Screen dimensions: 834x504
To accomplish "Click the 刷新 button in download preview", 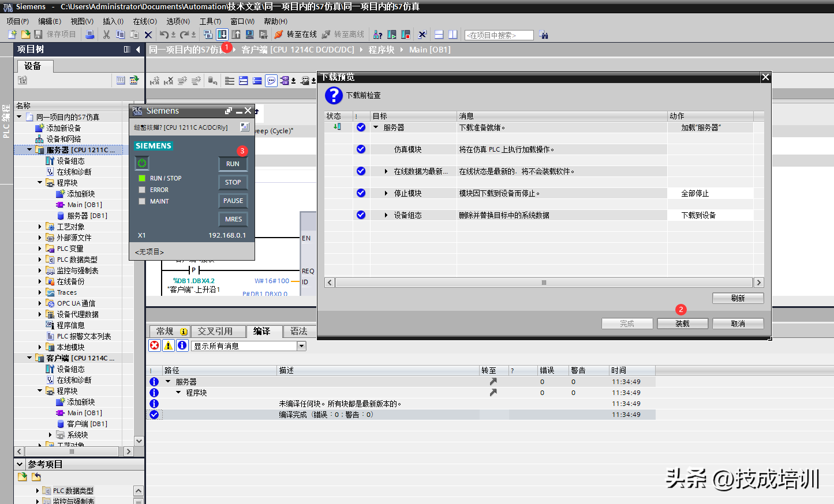I will 738,298.
